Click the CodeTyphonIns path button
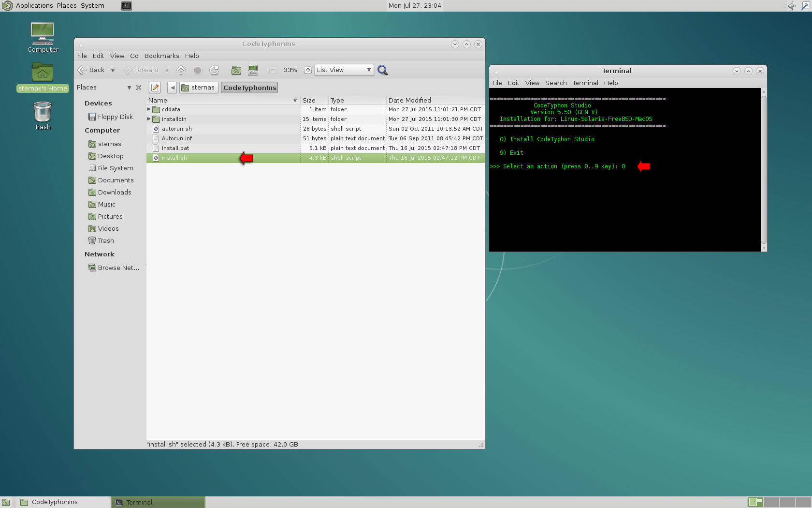The image size is (812, 508). pyautogui.click(x=249, y=88)
